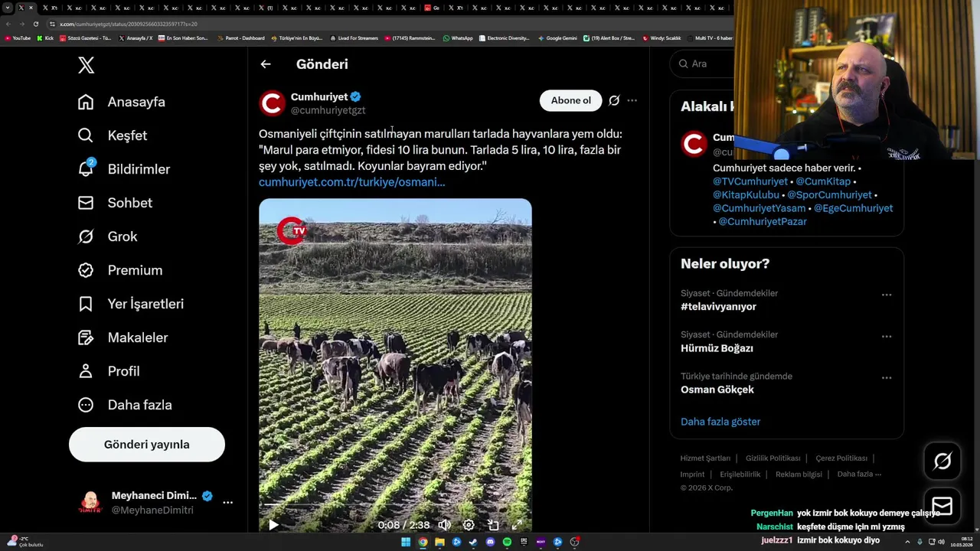The image size is (980, 551).
Task: Open Grok from the sidebar
Action: pos(108,236)
